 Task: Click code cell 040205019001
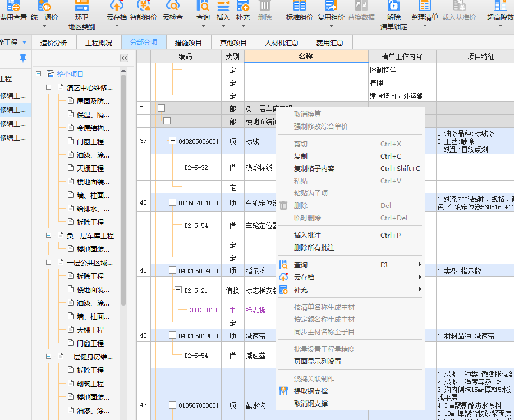pos(198,336)
